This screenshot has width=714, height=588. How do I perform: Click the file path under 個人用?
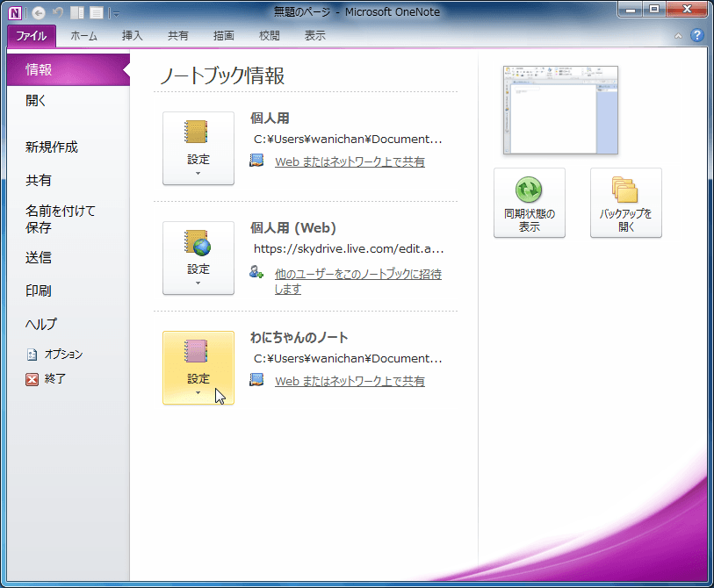click(348, 140)
